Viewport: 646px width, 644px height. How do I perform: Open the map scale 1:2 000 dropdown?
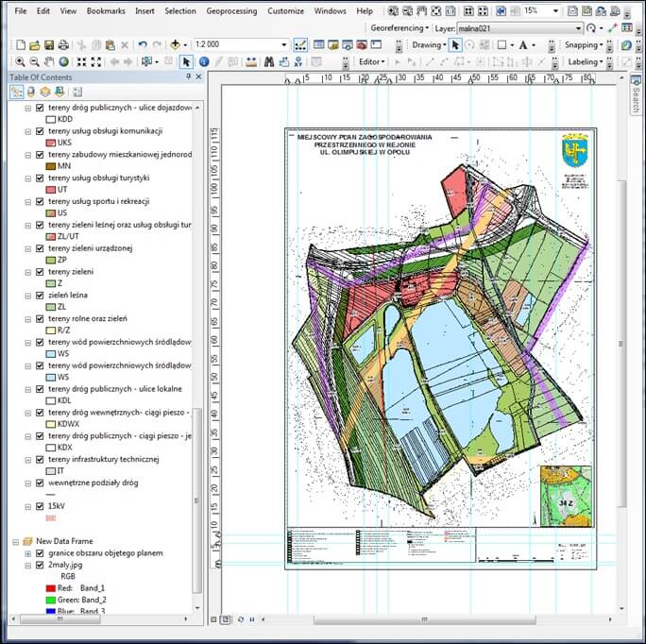pyautogui.click(x=284, y=44)
